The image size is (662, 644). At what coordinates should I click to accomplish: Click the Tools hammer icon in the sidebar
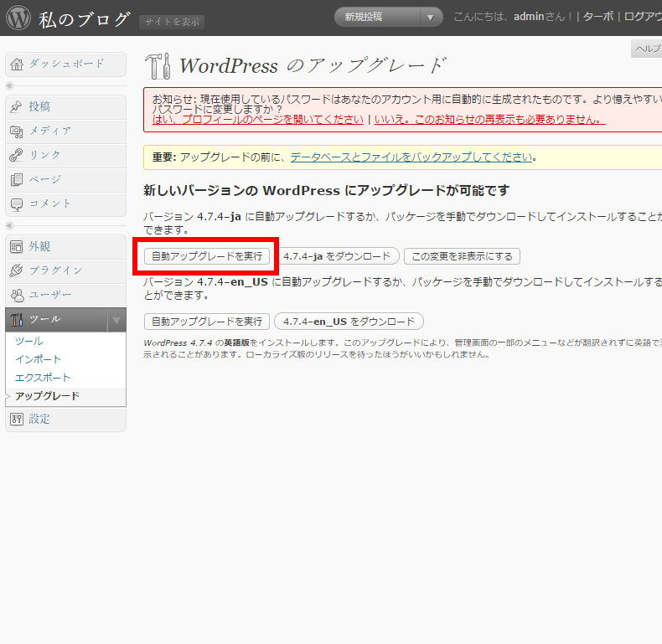click(17, 319)
